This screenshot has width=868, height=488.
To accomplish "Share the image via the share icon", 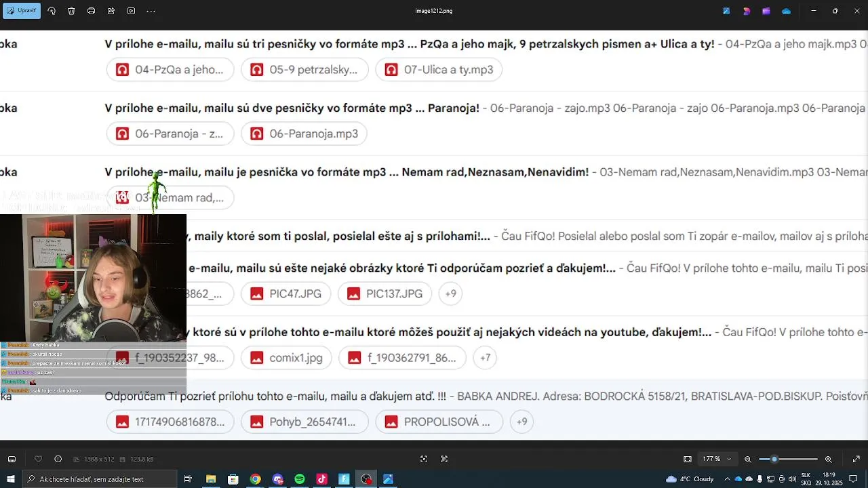I will 111,11.
